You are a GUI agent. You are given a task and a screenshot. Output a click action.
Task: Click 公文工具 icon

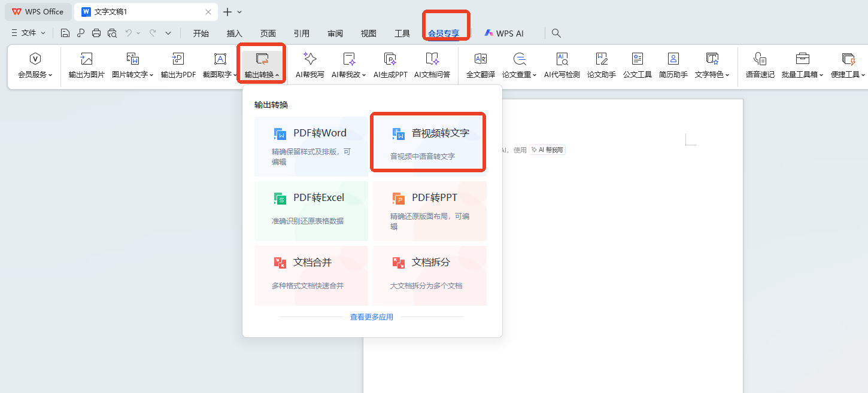(637, 59)
